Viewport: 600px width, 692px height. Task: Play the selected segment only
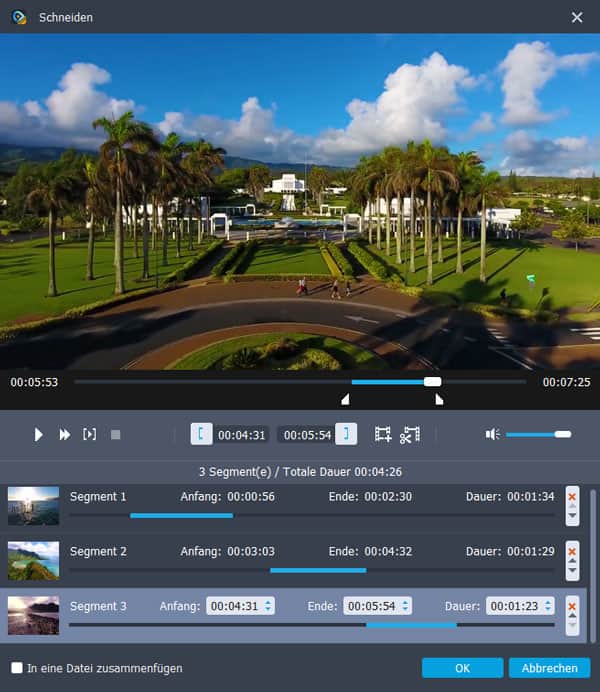coord(90,434)
